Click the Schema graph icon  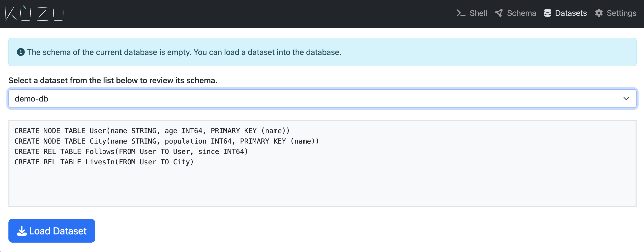pos(499,13)
